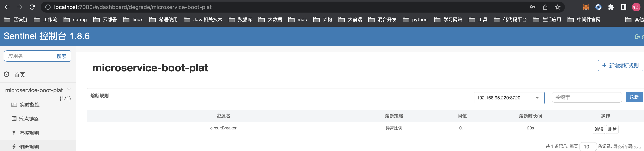The width and height of the screenshot is (644, 151).
Task: Click the blue circular extension icon
Action: point(599,7)
